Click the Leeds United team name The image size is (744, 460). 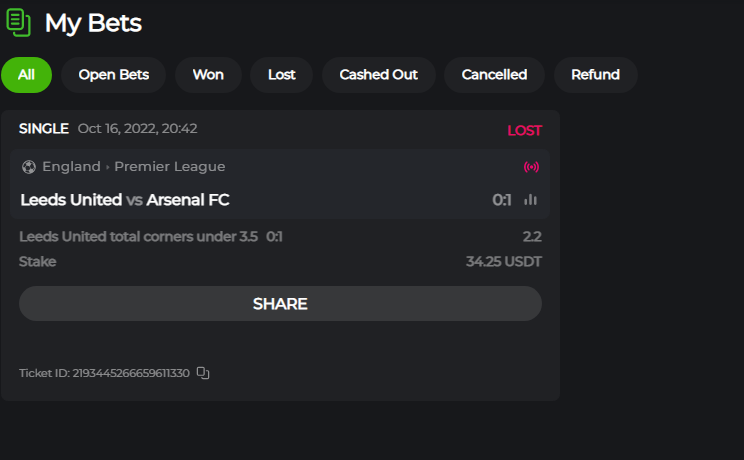71,200
